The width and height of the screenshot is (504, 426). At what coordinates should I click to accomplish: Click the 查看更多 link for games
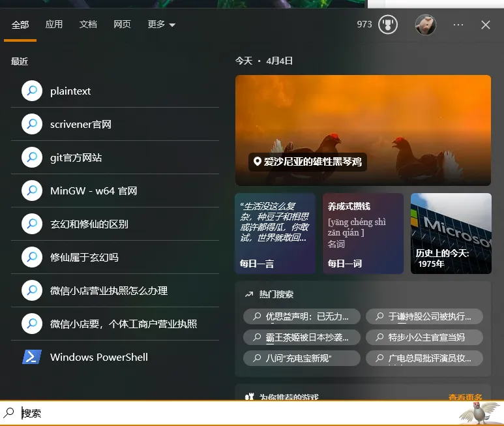(465, 397)
